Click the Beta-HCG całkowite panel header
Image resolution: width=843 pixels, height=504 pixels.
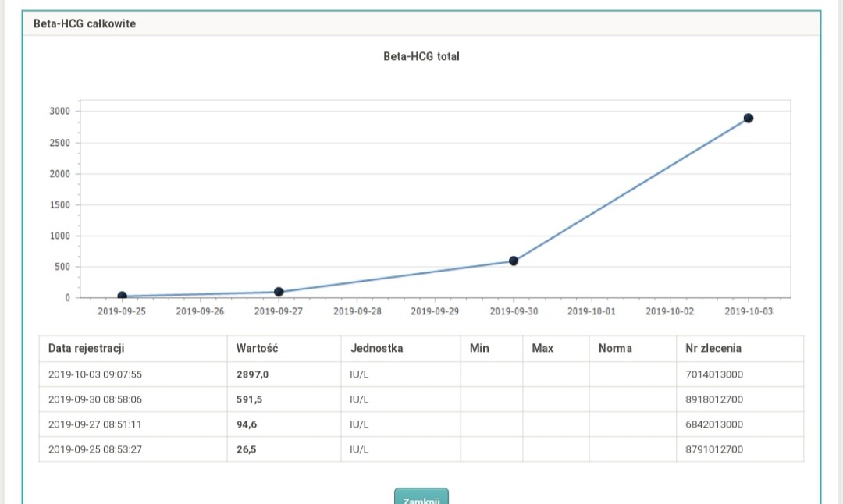[84, 23]
